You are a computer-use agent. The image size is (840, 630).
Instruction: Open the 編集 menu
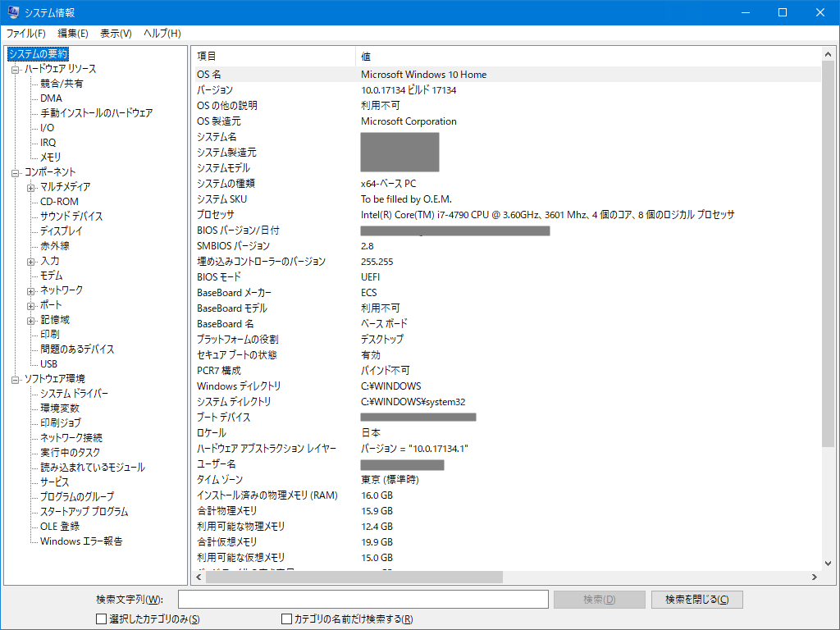pyautogui.click(x=71, y=34)
